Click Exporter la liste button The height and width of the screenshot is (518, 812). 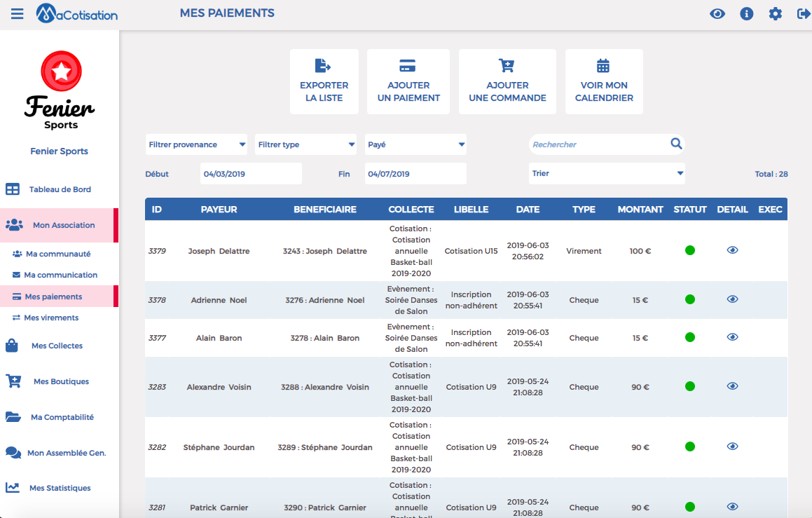324,82
